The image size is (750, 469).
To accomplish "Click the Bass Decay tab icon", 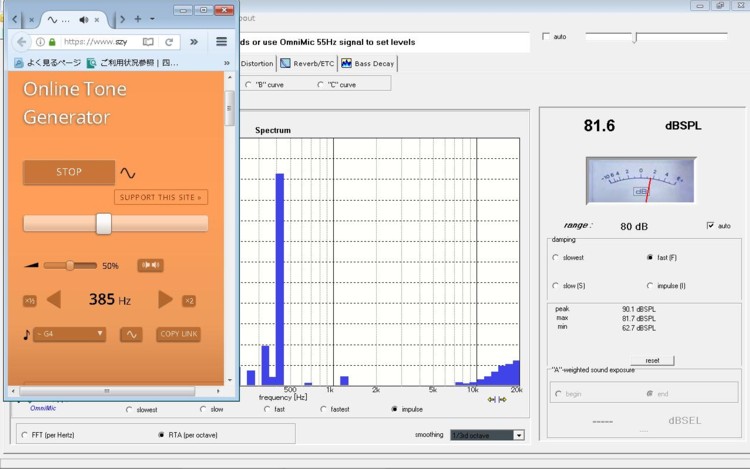I will (x=346, y=63).
